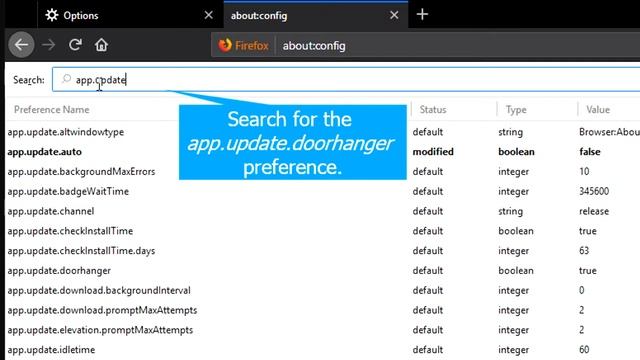640x360 pixels.
Task: Click the 'true' value of app.update.doorhanger
Action: tap(587, 270)
